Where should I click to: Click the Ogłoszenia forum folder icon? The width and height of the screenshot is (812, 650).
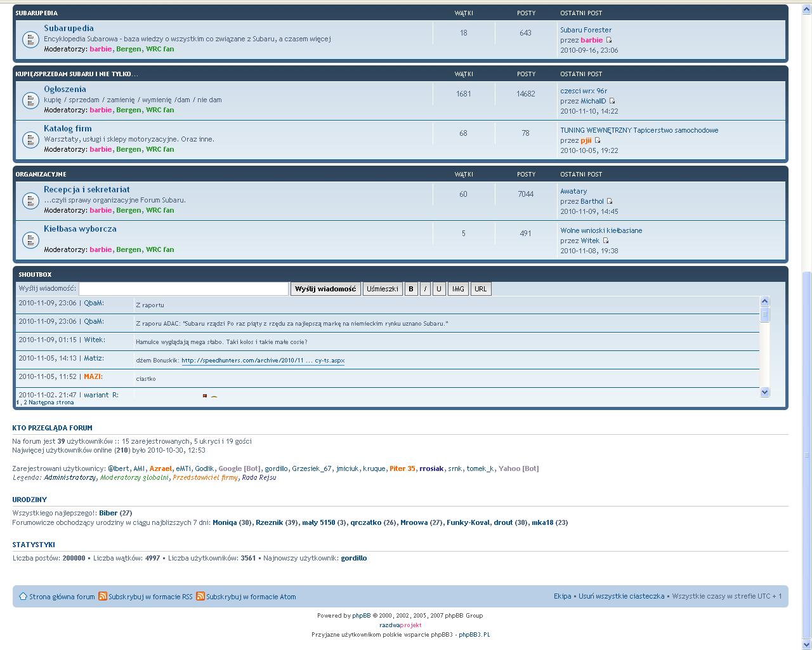point(30,100)
